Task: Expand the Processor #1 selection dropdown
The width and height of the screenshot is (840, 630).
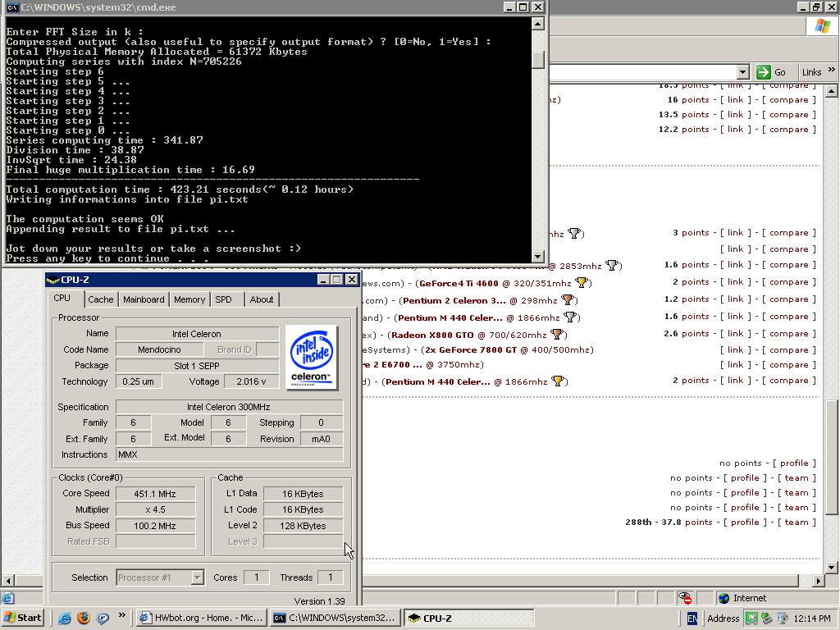Action: tap(197, 577)
